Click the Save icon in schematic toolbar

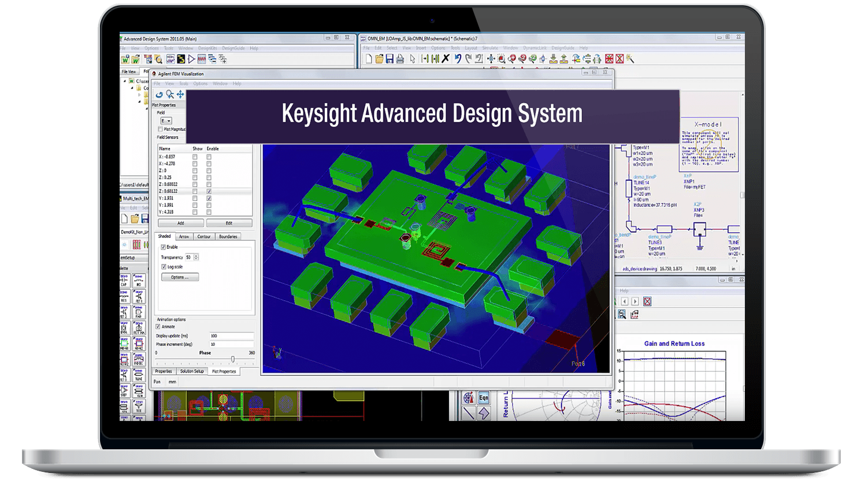pos(390,59)
